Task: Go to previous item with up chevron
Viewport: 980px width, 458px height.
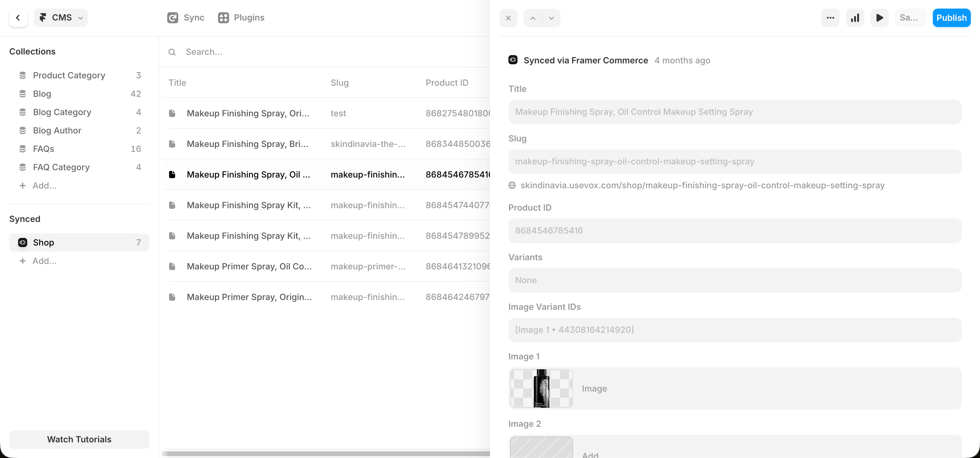Action: pyautogui.click(x=533, y=18)
